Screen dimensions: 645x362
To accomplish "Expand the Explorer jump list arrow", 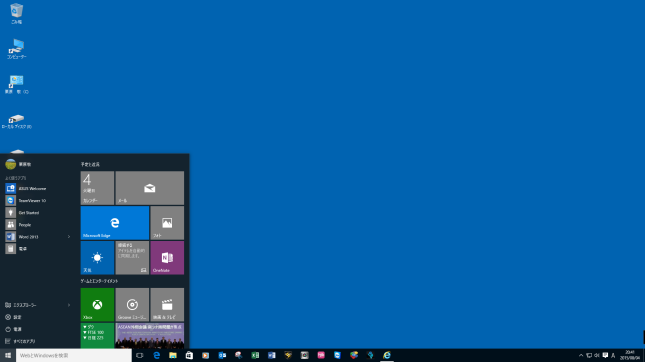I will pos(69,305).
